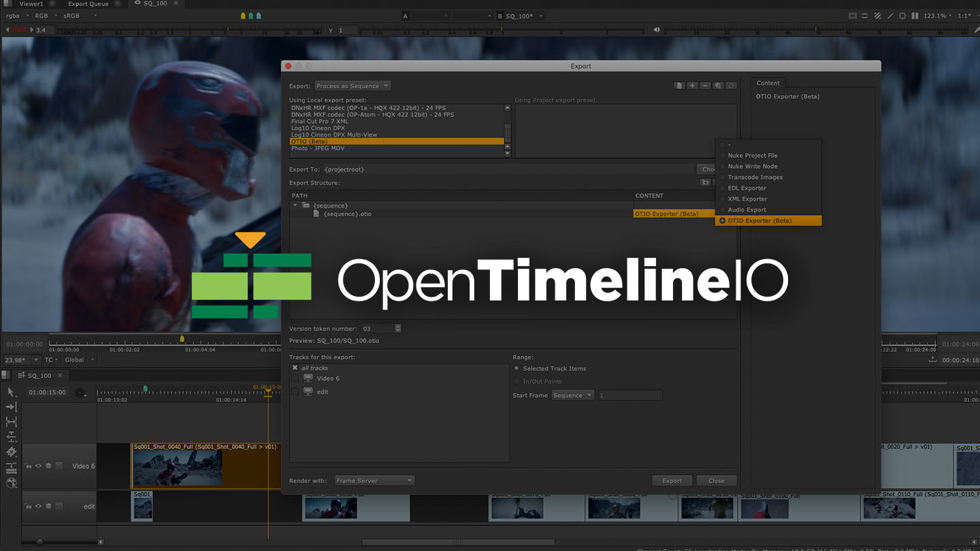Click the layers icon on edit track
The image size is (980, 551).
48,506
